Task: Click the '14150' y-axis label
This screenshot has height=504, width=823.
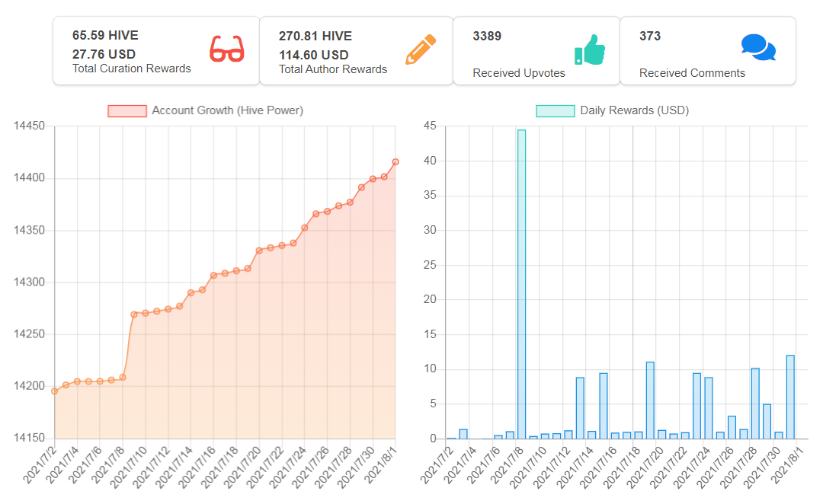Action: point(30,438)
